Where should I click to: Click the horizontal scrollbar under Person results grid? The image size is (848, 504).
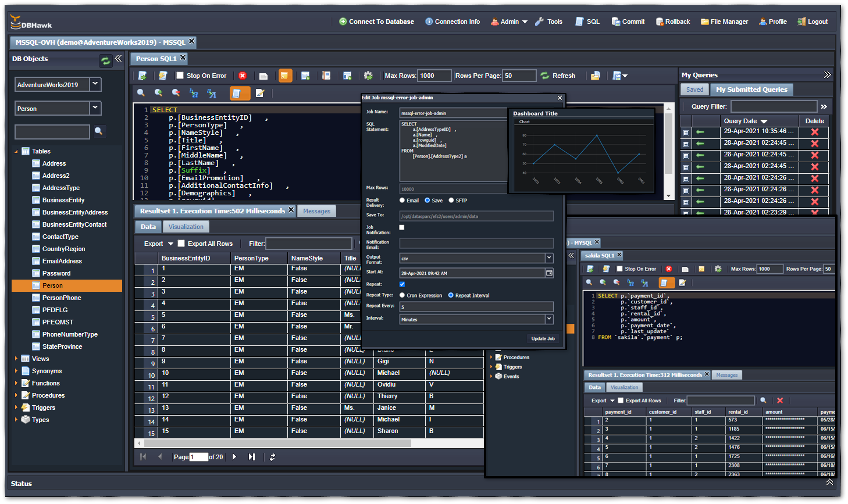278,444
